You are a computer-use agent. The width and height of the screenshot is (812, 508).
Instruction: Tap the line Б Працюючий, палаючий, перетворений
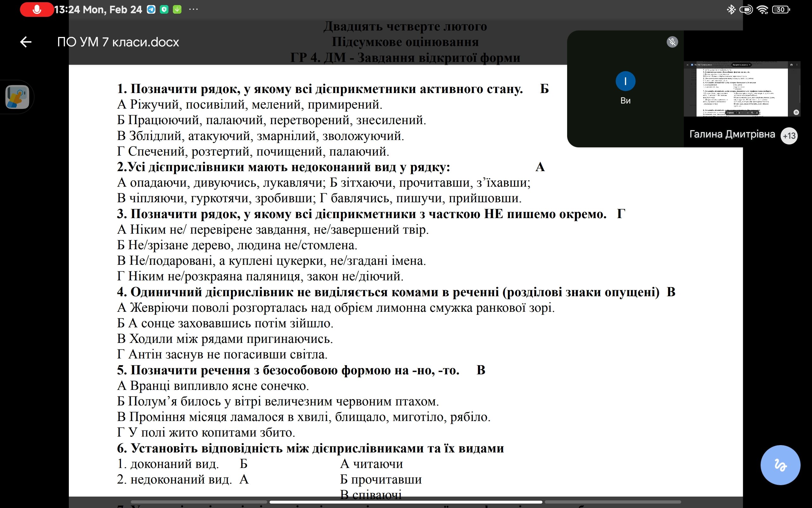click(x=272, y=120)
